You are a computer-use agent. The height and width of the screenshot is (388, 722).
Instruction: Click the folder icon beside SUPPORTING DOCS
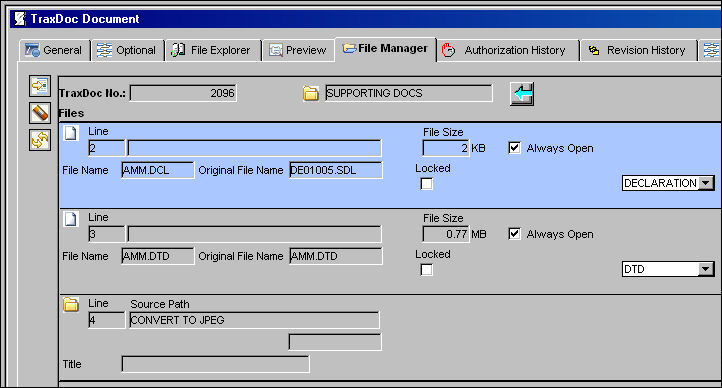click(x=311, y=93)
